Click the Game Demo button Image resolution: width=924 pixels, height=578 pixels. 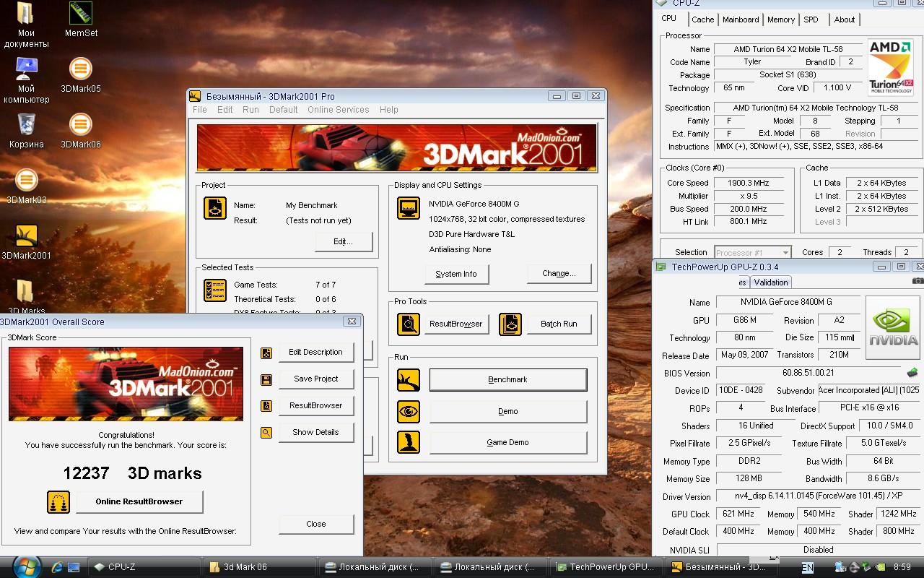click(508, 442)
